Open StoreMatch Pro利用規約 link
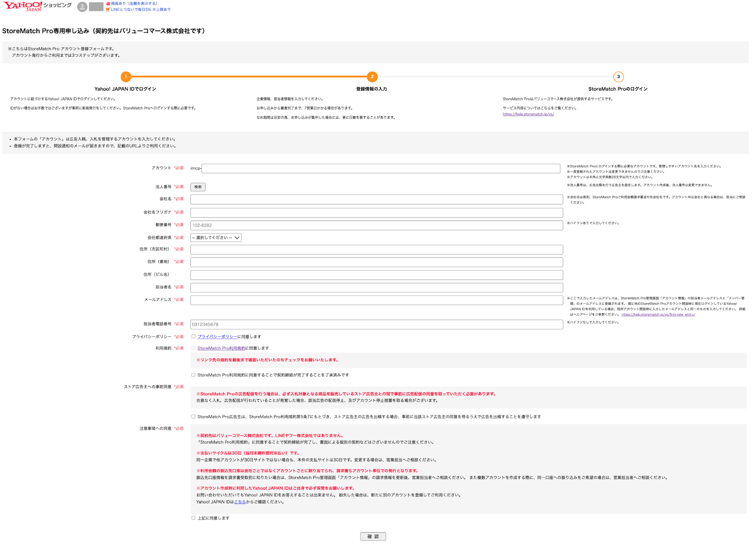Screen dimensions: 756x544 pyautogui.click(x=221, y=348)
